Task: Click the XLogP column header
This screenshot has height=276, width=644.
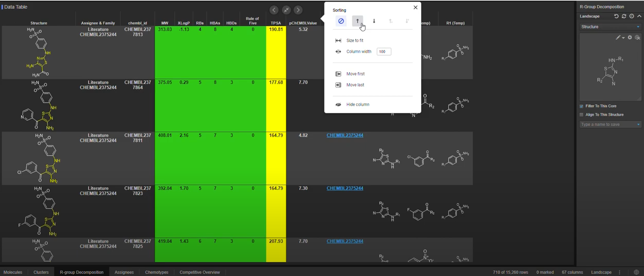Action: coord(184,23)
